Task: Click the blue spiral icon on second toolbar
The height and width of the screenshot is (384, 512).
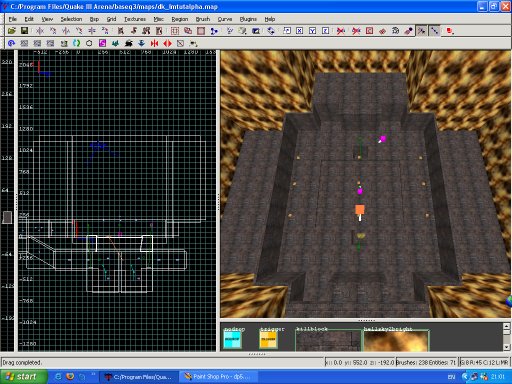Action: point(11,43)
